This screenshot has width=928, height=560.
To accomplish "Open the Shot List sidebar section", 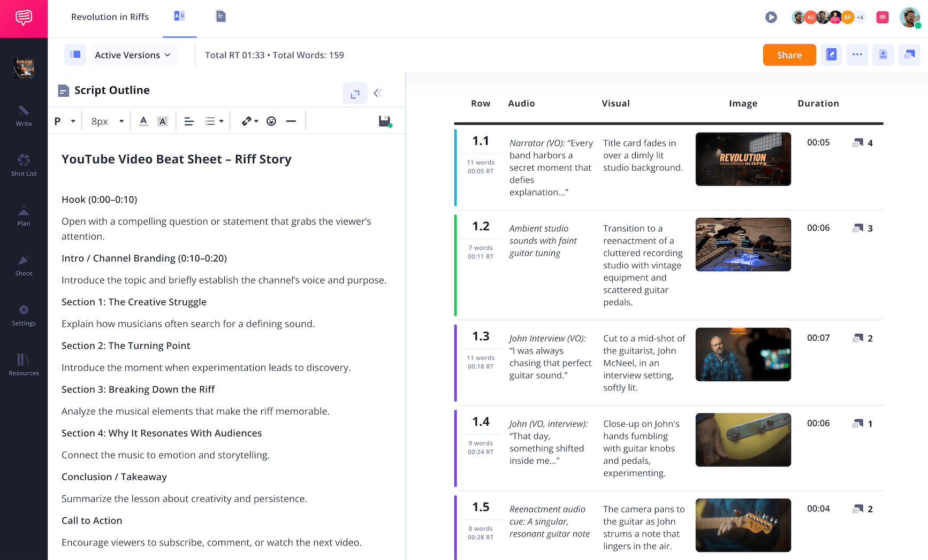I will pyautogui.click(x=24, y=165).
